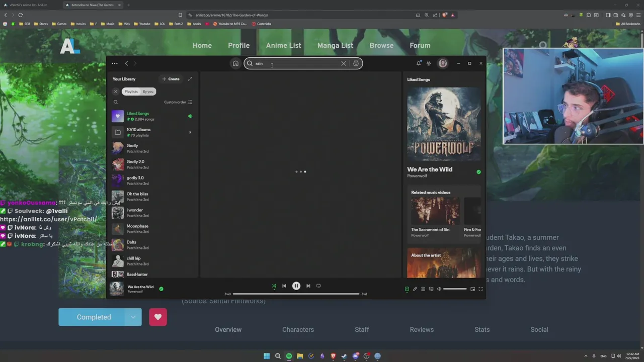Skip to the next track
644x362 pixels.
point(308,286)
